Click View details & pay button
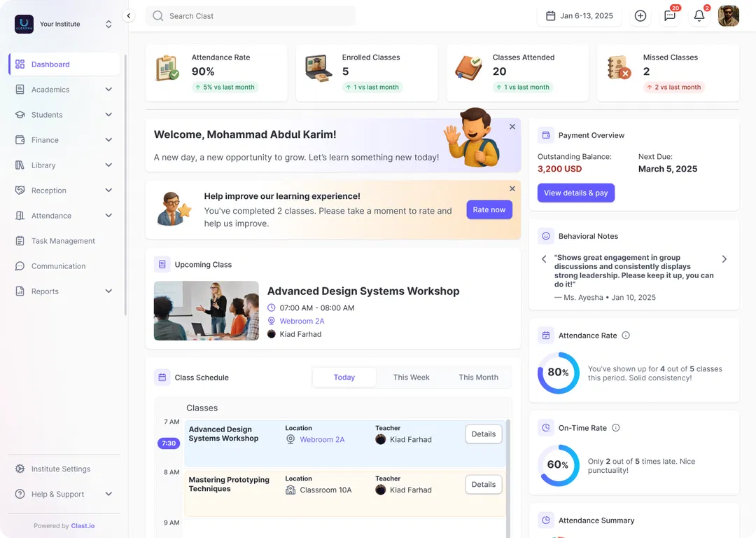Screen dimensions: 756x538 (x=575, y=193)
